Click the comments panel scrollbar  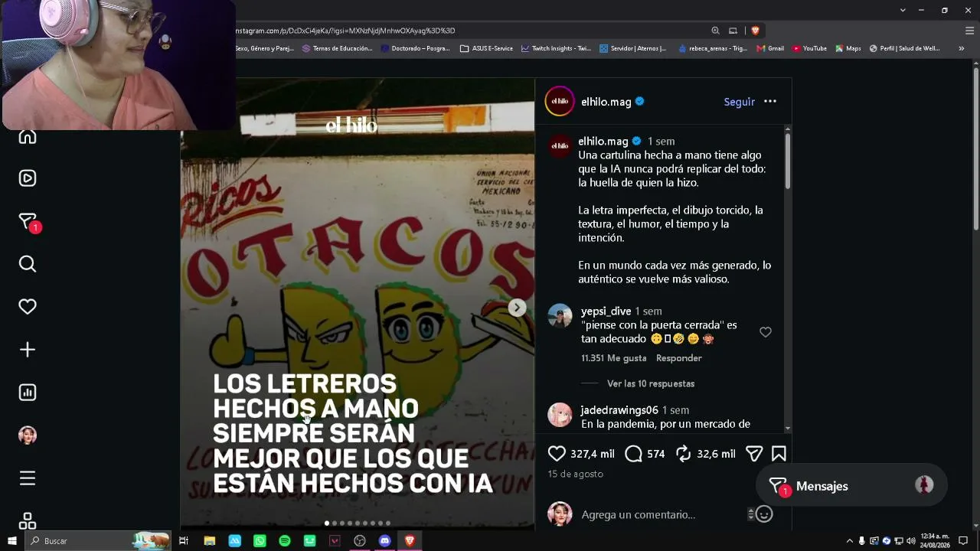click(x=787, y=161)
